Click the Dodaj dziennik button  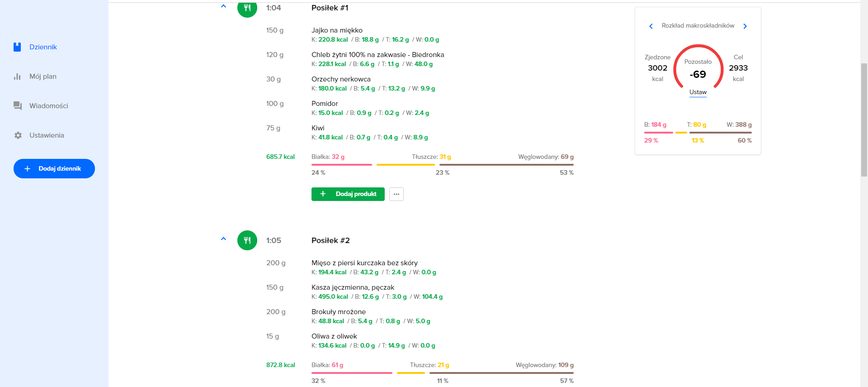tap(54, 168)
